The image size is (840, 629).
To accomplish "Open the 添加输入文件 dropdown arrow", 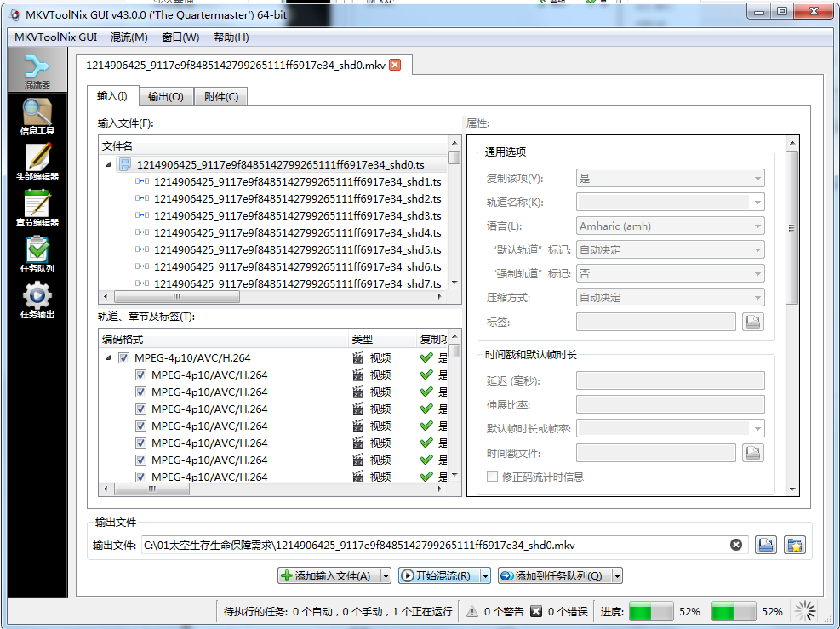I will (x=386, y=576).
